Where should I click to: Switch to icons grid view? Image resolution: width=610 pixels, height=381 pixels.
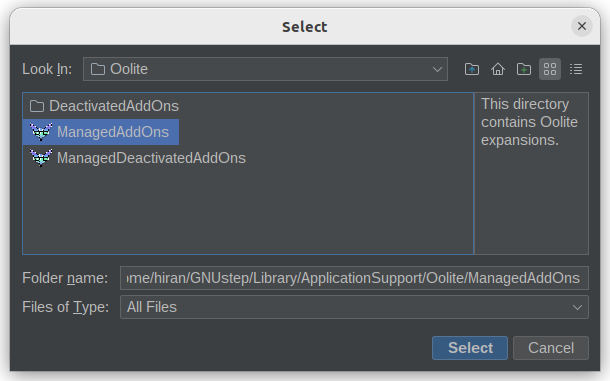[x=550, y=69]
